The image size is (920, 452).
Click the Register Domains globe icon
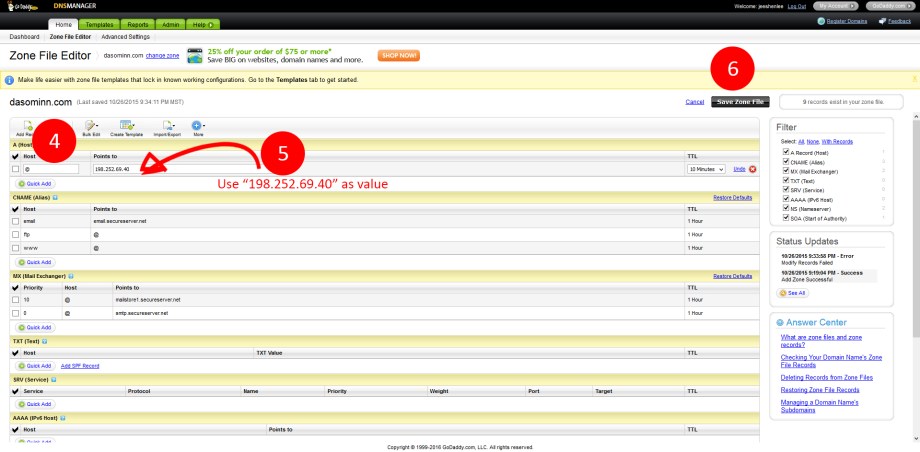coord(821,22)
